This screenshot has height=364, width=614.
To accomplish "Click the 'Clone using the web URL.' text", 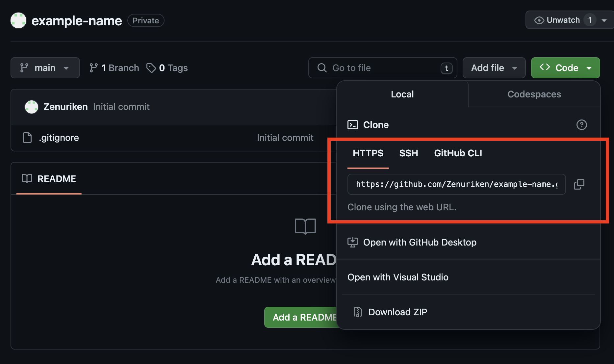I will [x=402, y=207].
